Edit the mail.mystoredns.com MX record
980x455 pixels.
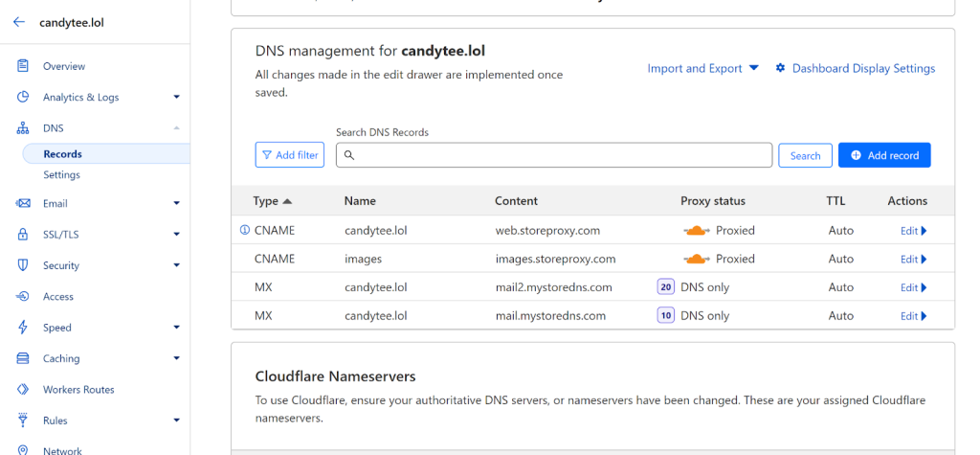pos(913,315)
